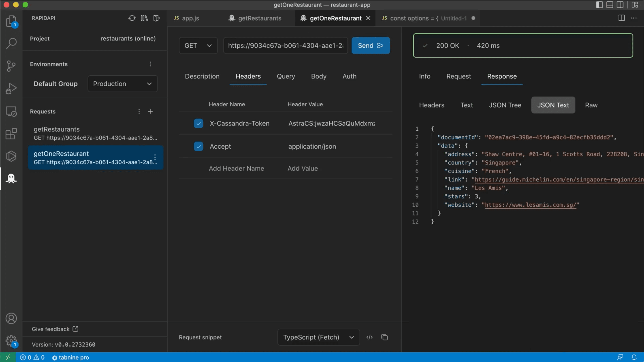This screenshot has height=362, width=644.
Task: Show response as Raw
Action: pyautogui.click(x=591, y=105)
